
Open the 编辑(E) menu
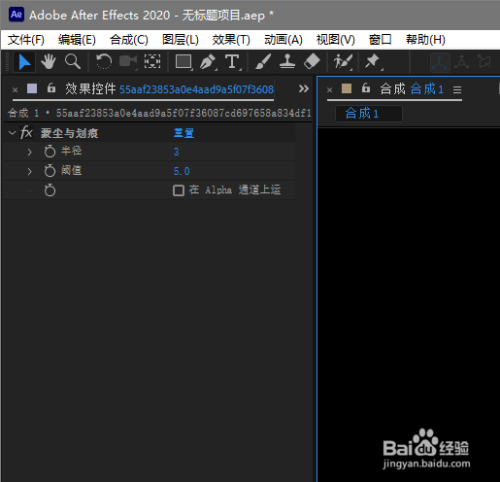coord(77,40)
